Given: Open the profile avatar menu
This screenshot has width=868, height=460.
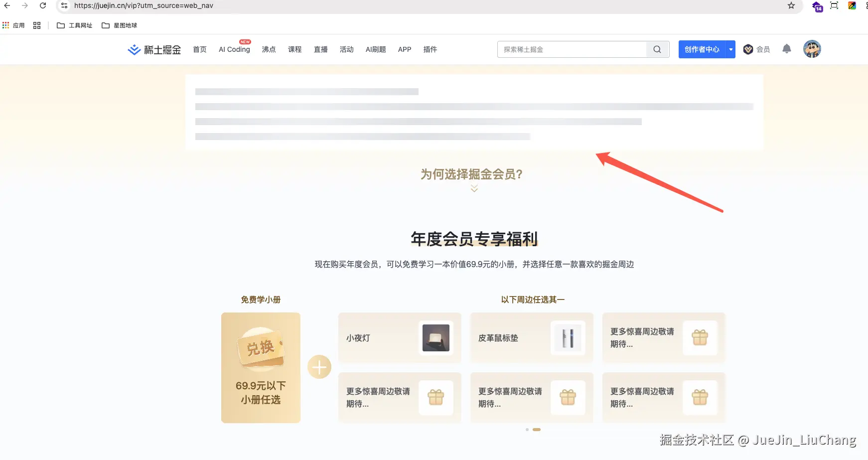Looking at the screenshot, I should point(812,49).
